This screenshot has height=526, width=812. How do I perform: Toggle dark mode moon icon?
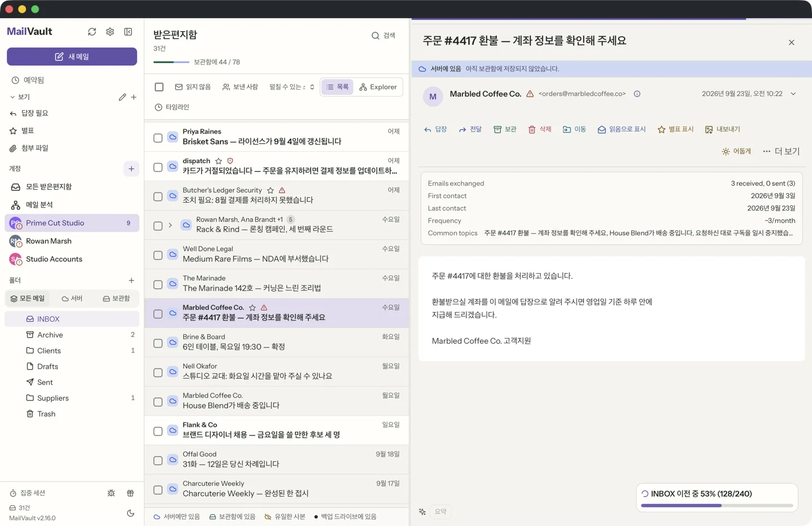point(130,513)
